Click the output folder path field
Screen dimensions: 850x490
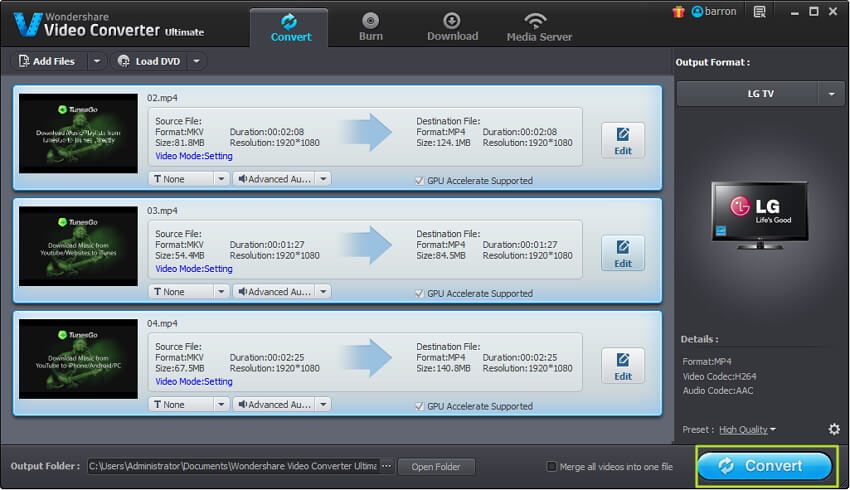(233, 466)
